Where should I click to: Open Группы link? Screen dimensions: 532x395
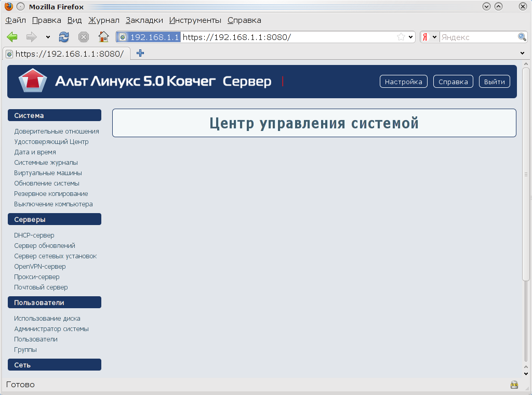click(25, 350)
